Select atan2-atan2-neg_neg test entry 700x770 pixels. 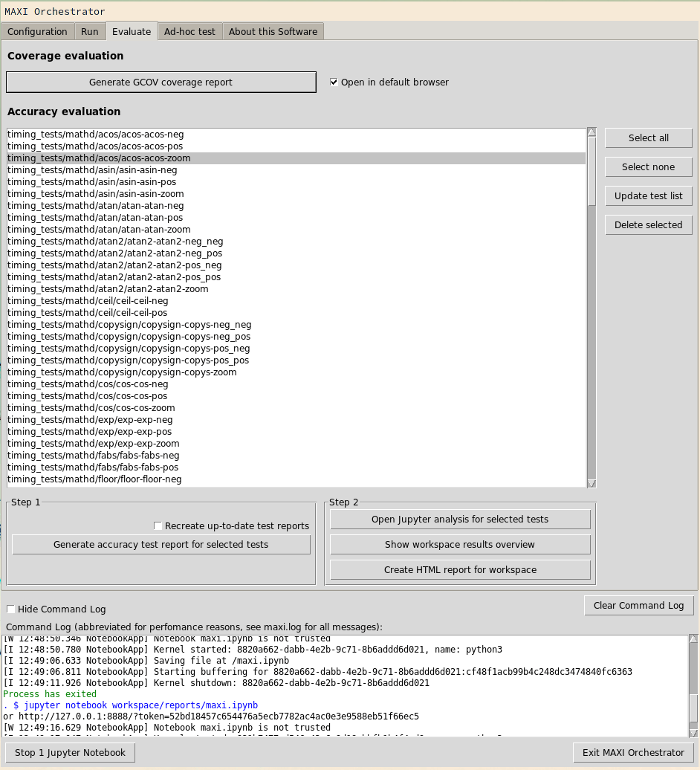[296, 242]
